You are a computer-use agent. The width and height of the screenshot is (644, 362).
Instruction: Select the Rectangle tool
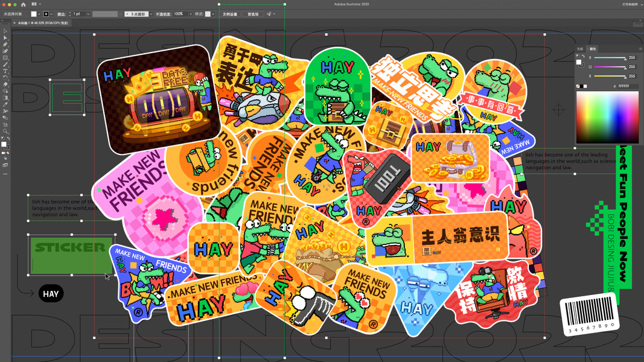(5, 58)
